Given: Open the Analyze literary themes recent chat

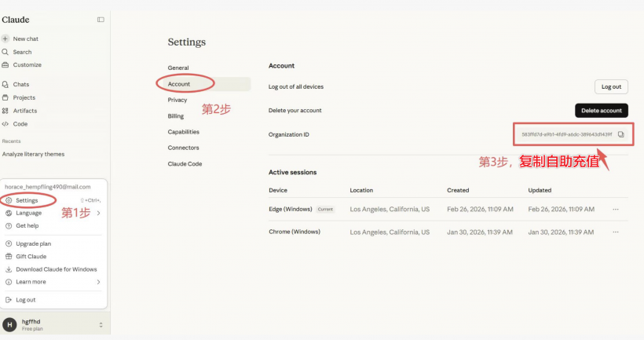Looking at the screenshot, I should point(33,154).
